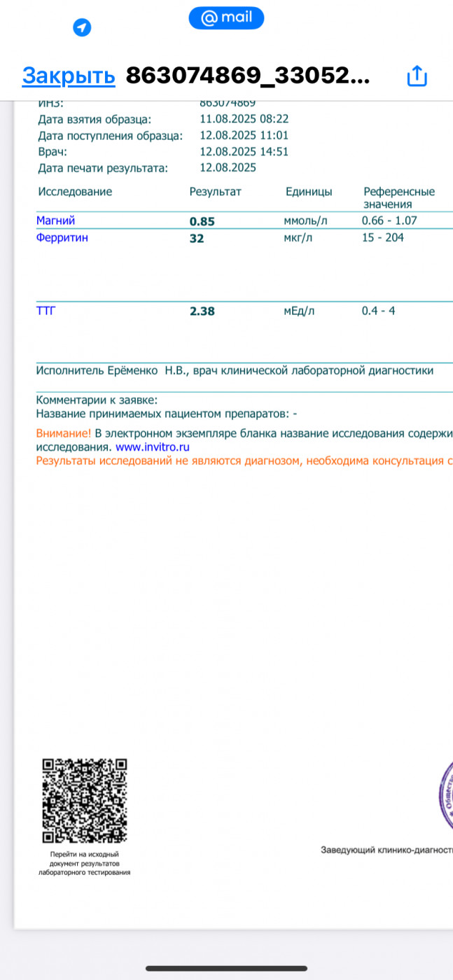The width and height of the screenshot is (453, 980).
Task: Select doctor timestamp 12.08.2025 14:51
Action: (244, 151)
